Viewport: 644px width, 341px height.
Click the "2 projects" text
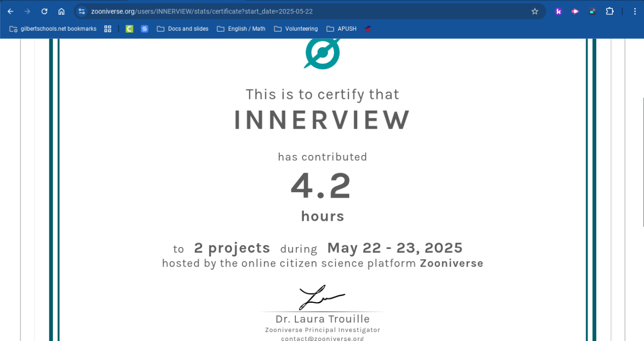pos(232,248)
